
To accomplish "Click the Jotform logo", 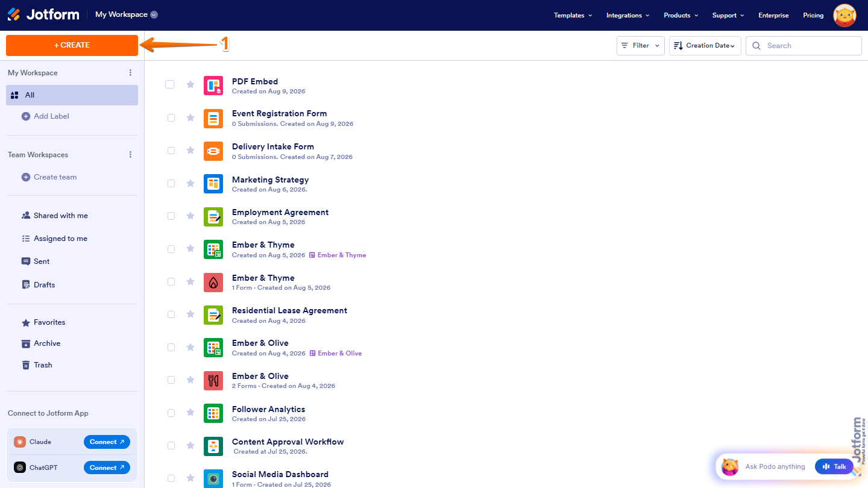I will point(43,14).
